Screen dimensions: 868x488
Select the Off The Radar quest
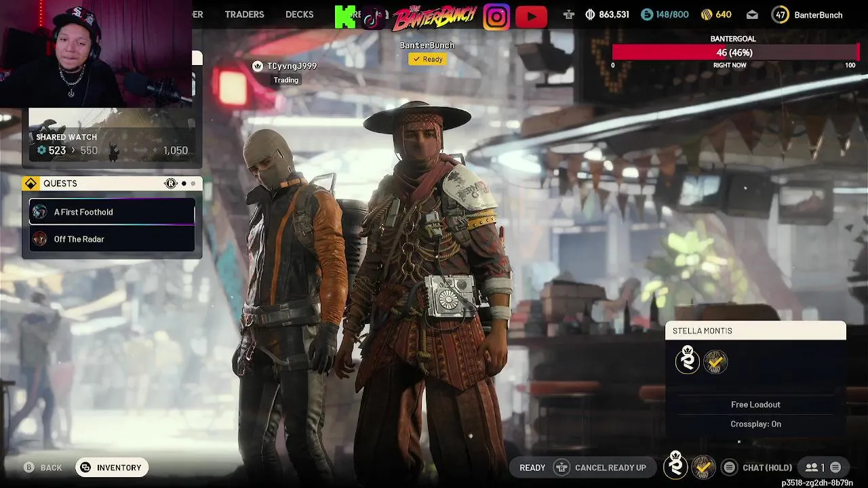112,239
